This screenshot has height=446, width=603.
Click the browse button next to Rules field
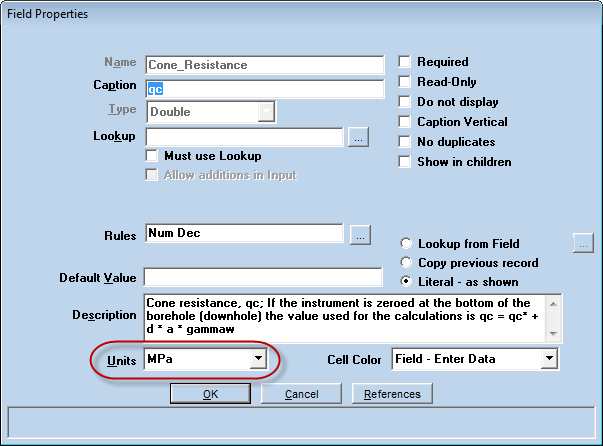359,235
